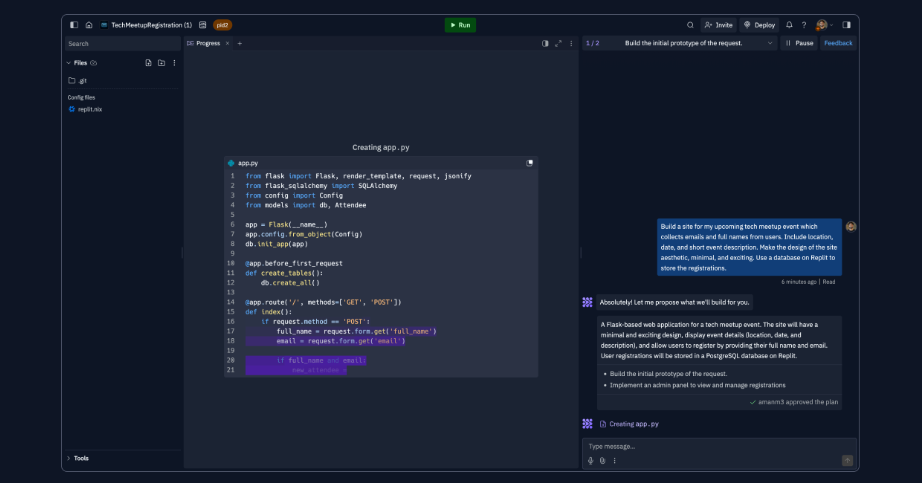
Task: Run the project with the green Run button
Action: tap(460, 25)
